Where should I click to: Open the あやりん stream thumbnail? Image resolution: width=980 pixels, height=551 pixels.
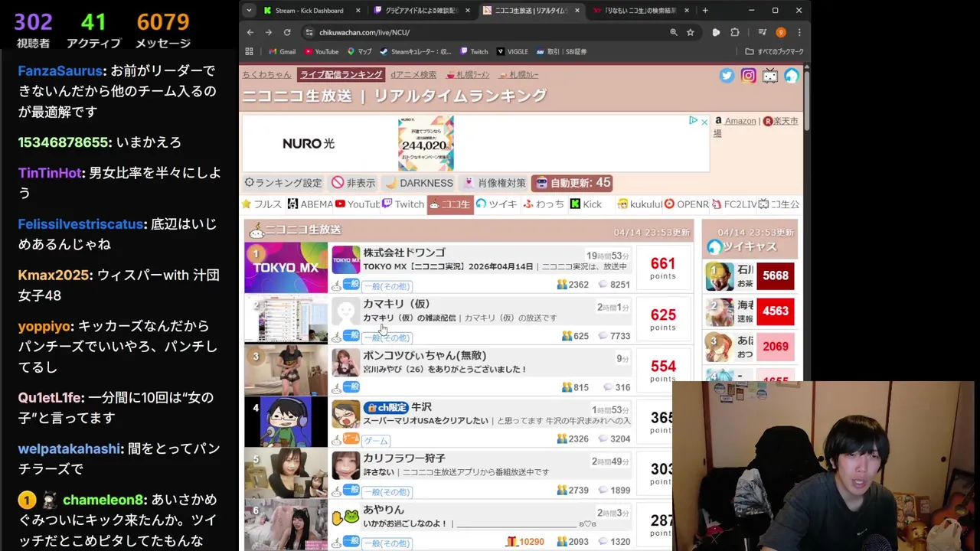pyautogui.click(x=286, y=526)
